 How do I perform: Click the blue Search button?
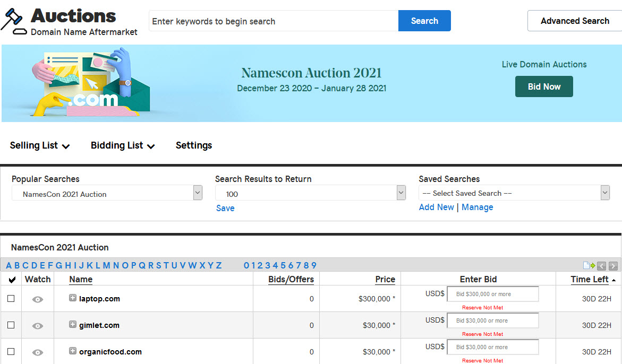[x=424, y=21]
